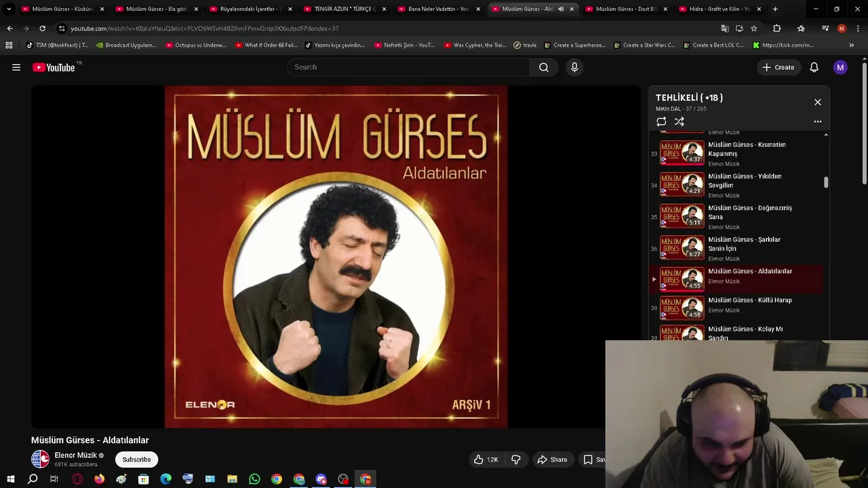The width and height of the screenshot is (868, 488).
Task: Open WhatsApp from taskbar
Action: (254, 479)
